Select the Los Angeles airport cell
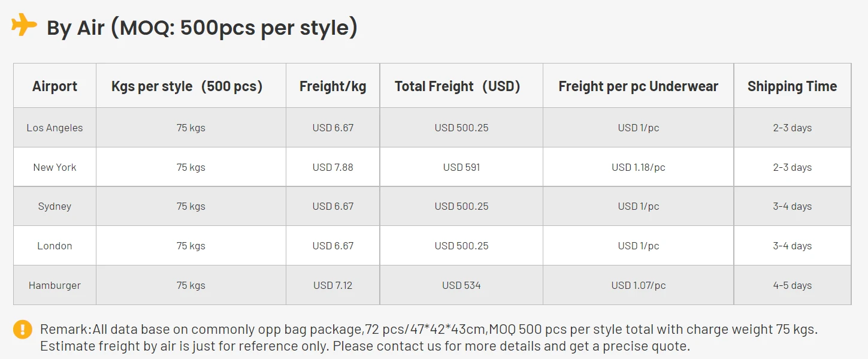 pos(55,128)
